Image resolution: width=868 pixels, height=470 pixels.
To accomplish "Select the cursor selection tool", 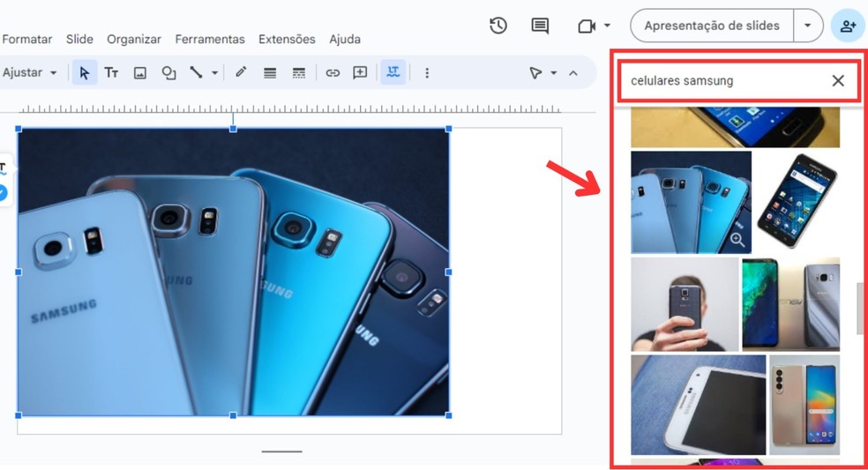I will click(x=84, y=72).
